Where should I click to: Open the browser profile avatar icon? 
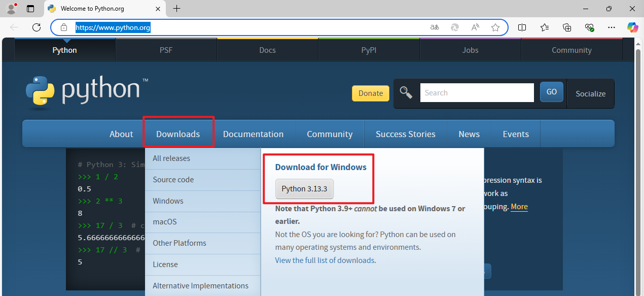tap(11, 9)
